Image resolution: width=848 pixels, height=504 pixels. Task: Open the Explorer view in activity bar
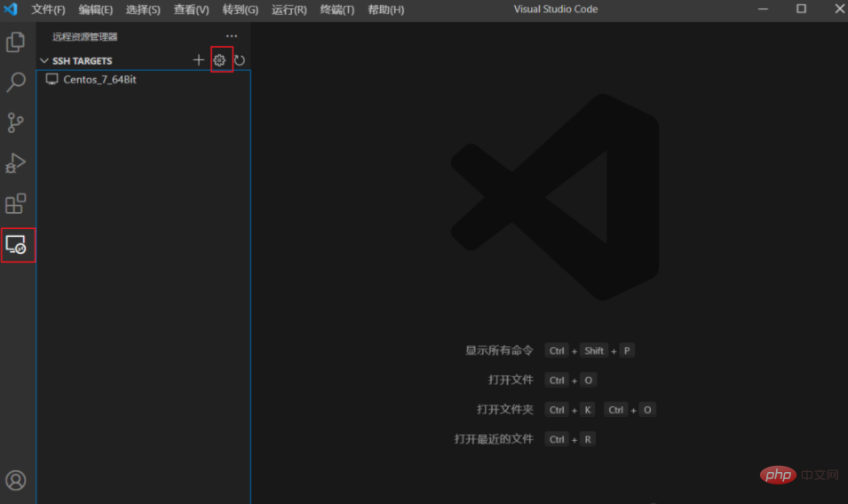(16, 42)
